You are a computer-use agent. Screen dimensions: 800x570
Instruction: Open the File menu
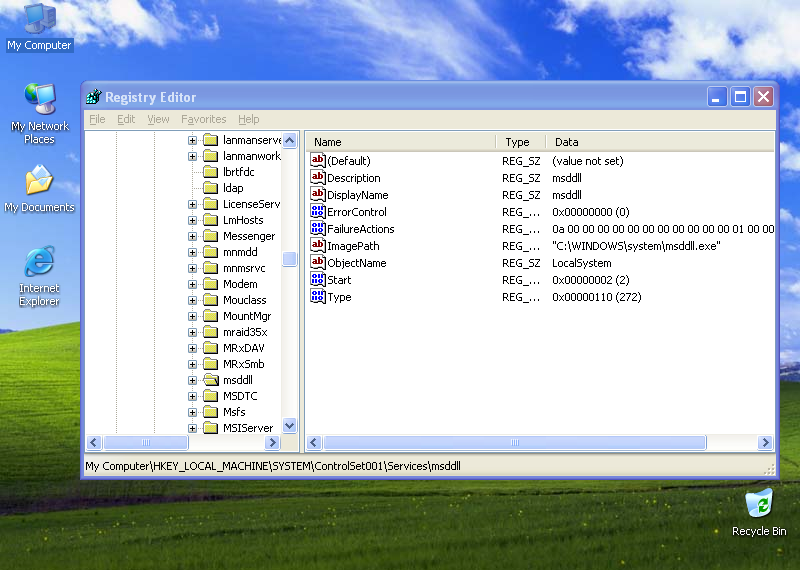pyautogui.click(x=97, y=119)
